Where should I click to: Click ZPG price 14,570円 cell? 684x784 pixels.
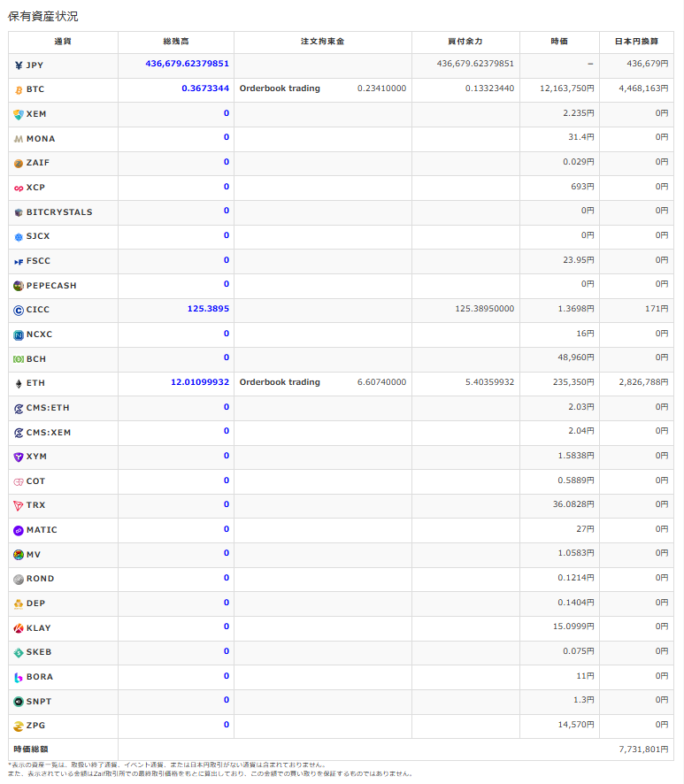tap(576, 725)
